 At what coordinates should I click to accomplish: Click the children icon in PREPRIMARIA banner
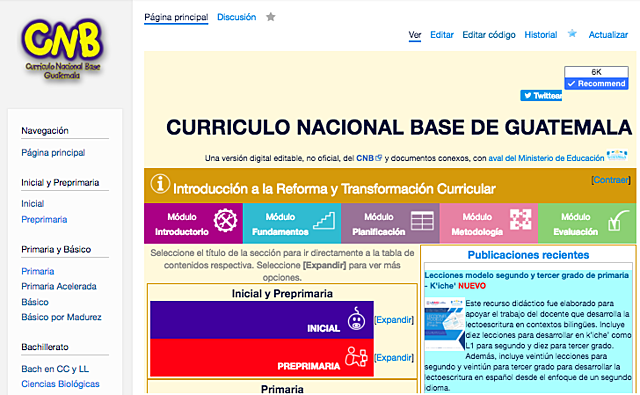click(x=356, y=356)
